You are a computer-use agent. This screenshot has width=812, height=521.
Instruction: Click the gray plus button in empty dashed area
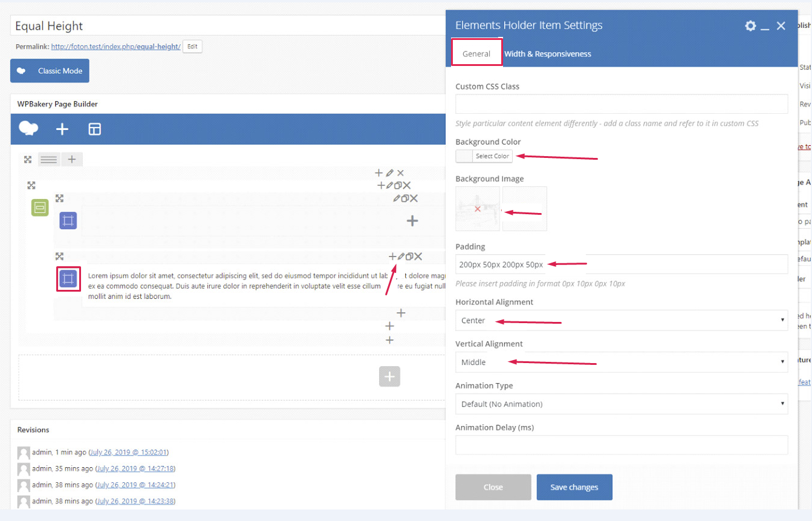[389, 376]
